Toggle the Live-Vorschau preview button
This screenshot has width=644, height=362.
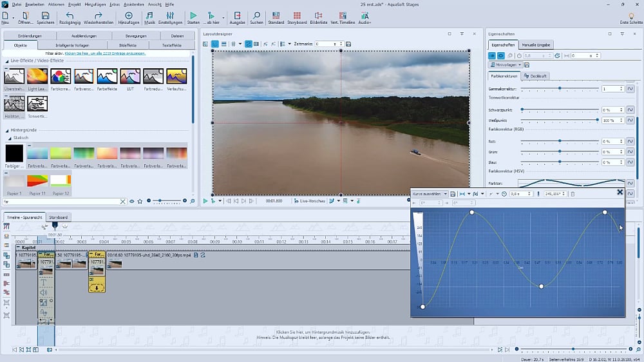click(310, 201)
